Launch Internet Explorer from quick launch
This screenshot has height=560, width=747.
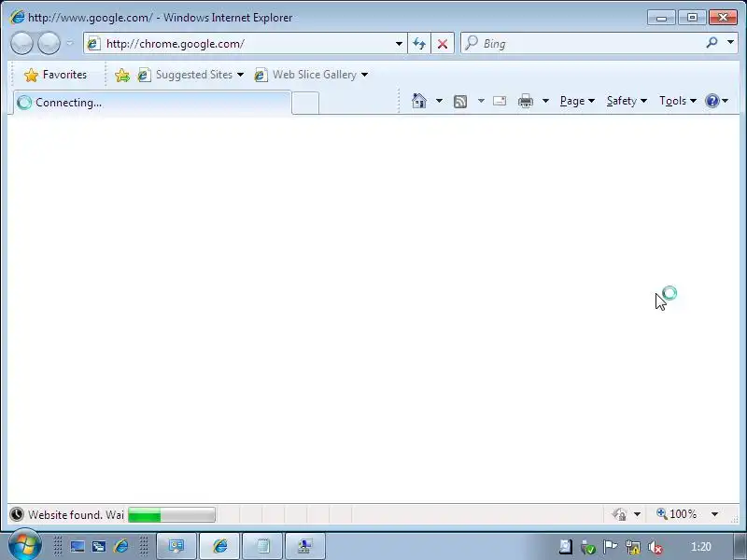point(121,546)
